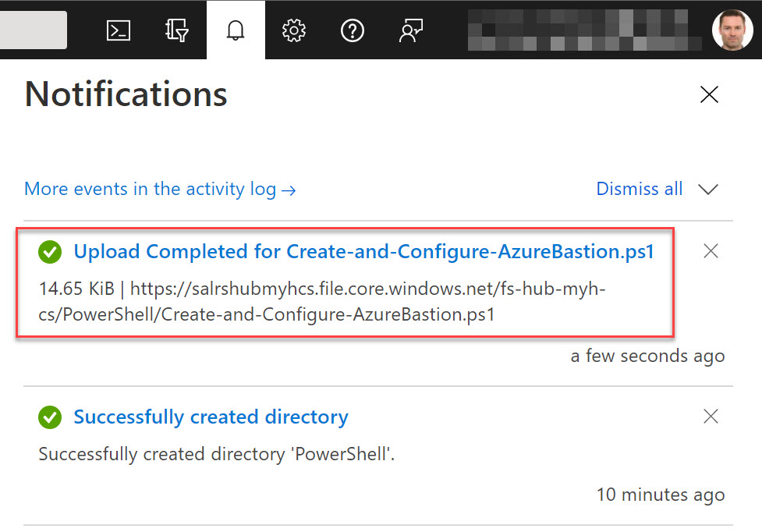The height and width of the screenshot is (532, 762).
Task: Click the blurred account name area
Action: [585, 30]
